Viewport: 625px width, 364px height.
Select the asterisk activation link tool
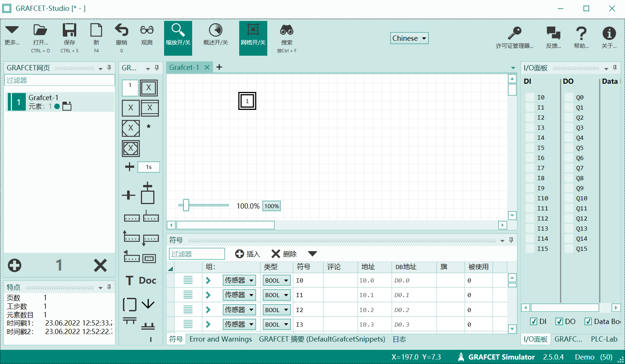click(149, 127)
